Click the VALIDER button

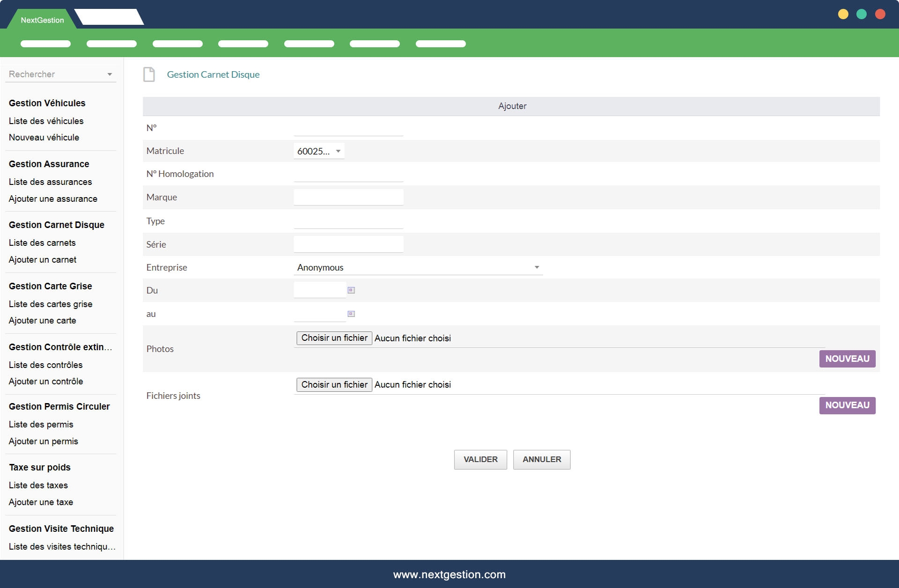480,459
